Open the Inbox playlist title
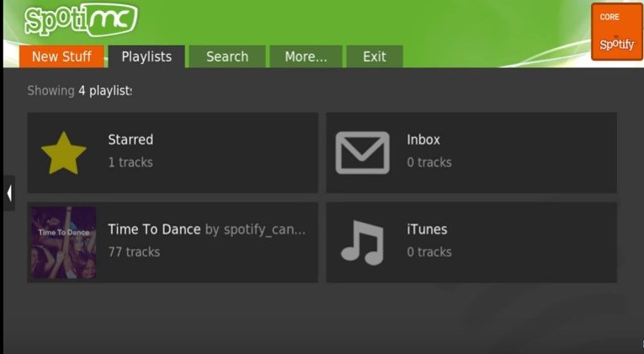The image size is (644, 354). point(423,139)
